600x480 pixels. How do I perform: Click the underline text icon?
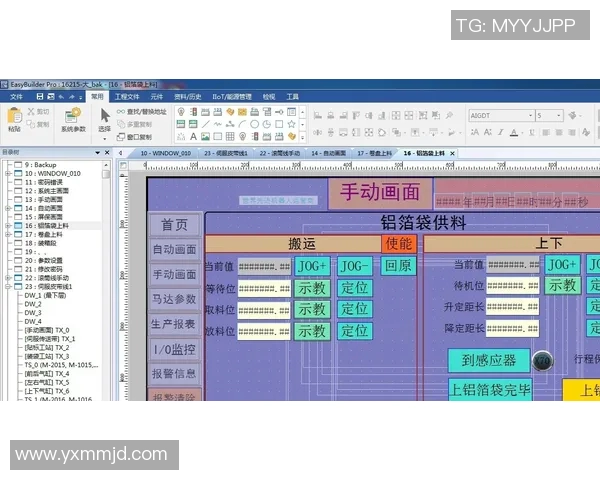(532, 132)
